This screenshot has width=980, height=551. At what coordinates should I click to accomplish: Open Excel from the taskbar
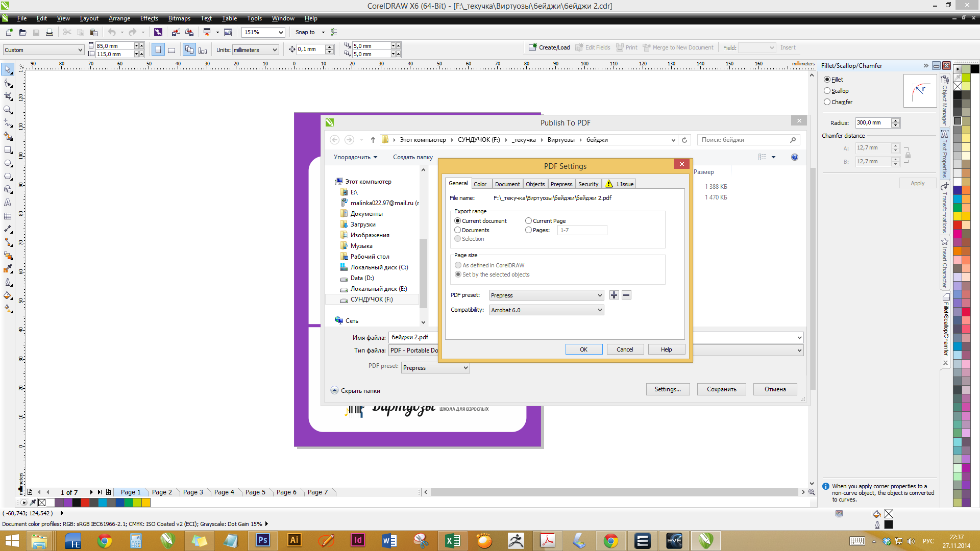point(453,540)
